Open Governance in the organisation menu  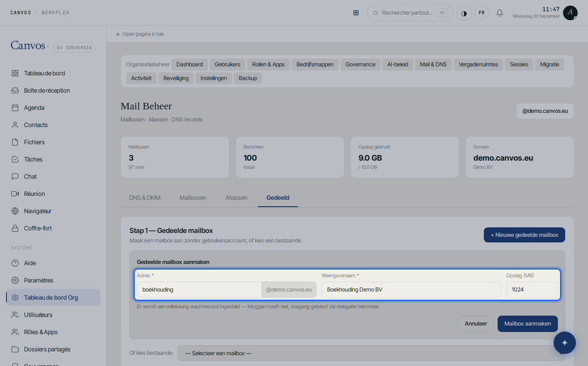(360, 65)
